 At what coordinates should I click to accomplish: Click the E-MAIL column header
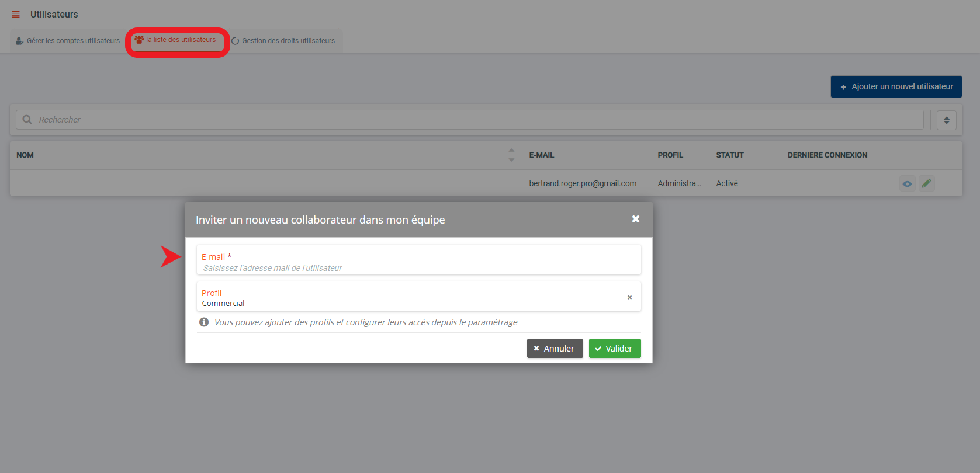[541, 155]
